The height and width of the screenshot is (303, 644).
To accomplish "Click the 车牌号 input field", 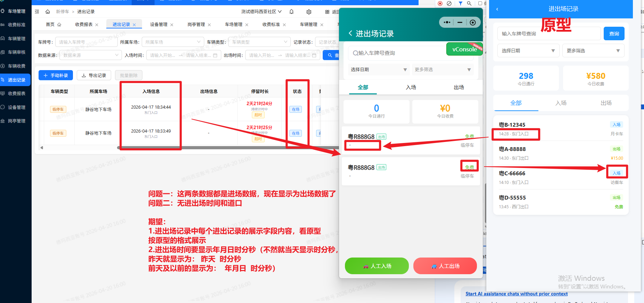I will [x=86, y=42].
